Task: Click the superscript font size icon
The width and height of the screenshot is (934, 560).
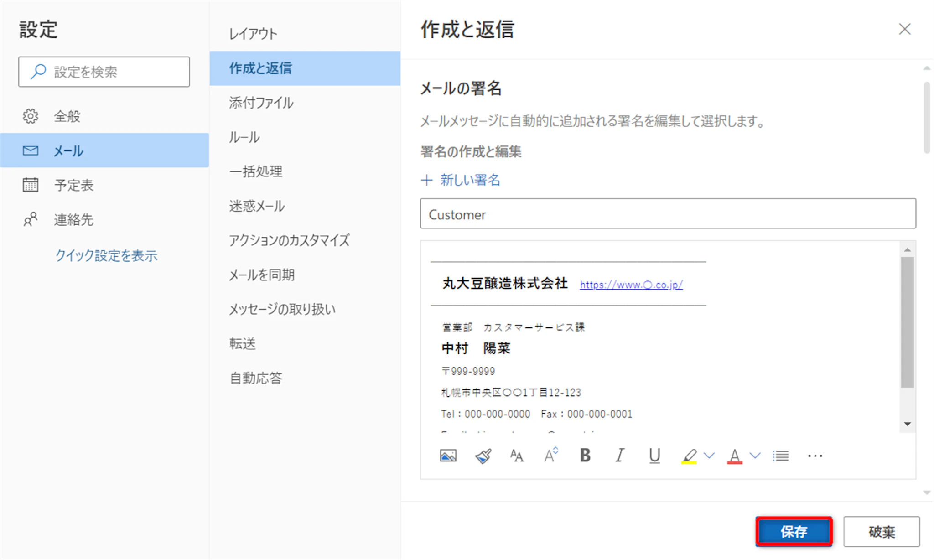Action: 551,455
